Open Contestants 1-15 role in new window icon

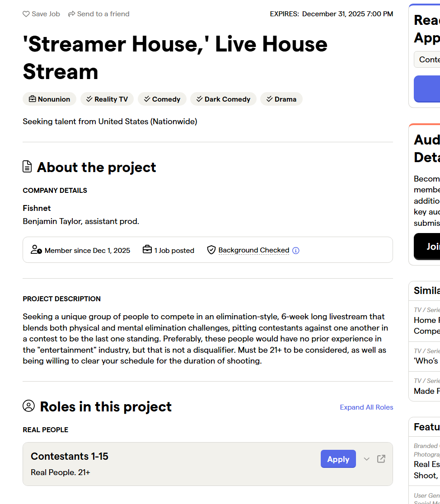381,459
